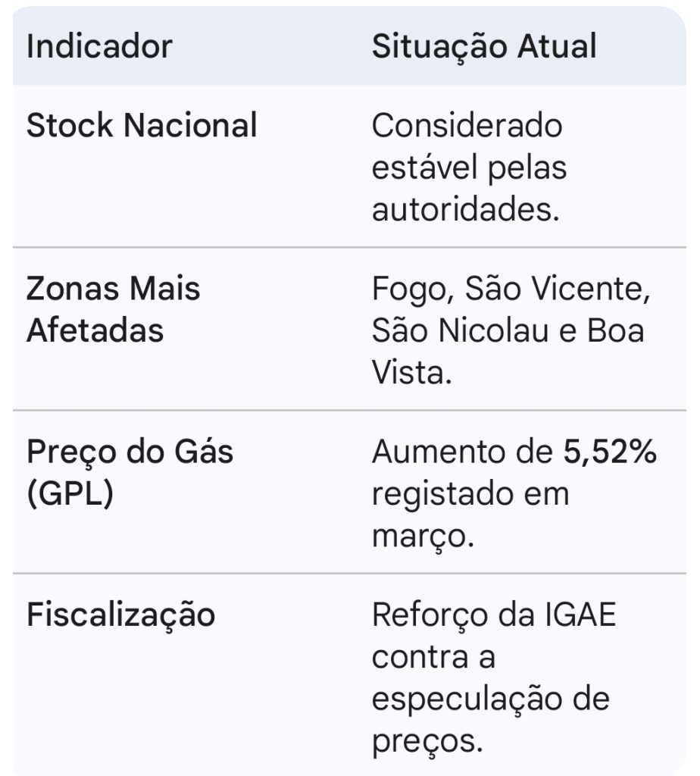Tap the text Considerado estável pelas autoridades
Viewport: 700px width, 776px height.
click(x=469, y=167)
